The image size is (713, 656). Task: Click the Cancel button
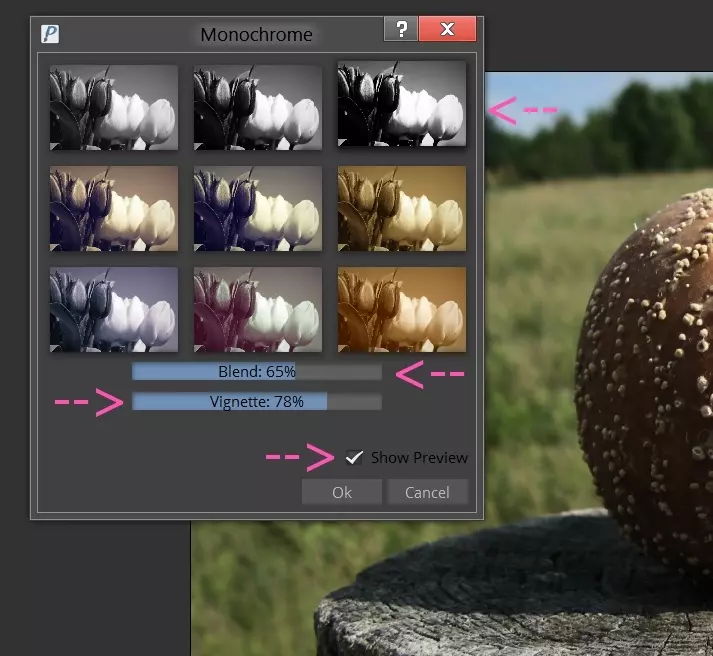pos(427,492)
